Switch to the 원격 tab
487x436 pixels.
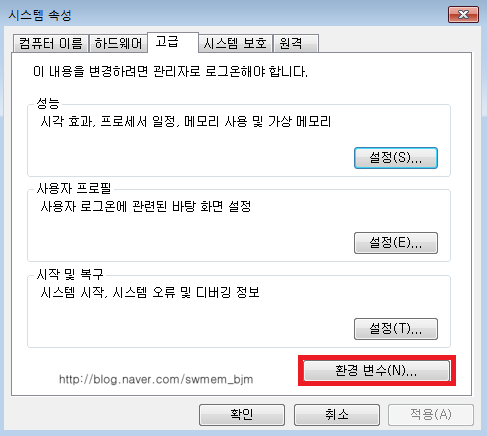click(296, 43)
